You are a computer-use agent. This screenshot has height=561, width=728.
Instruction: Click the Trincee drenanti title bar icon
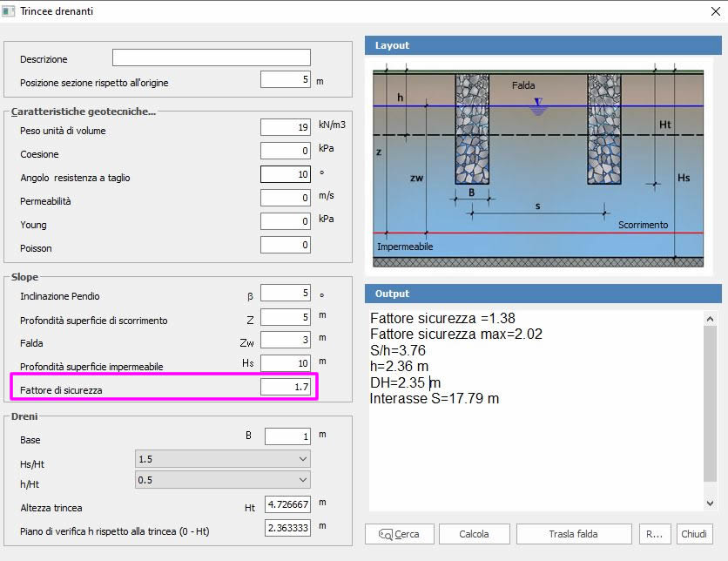pos(8,11)
